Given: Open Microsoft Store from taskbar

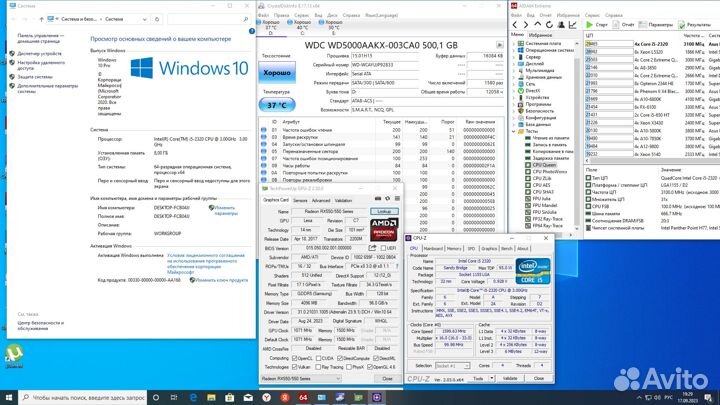Looking at the screenshot, I should click(230, 397).
